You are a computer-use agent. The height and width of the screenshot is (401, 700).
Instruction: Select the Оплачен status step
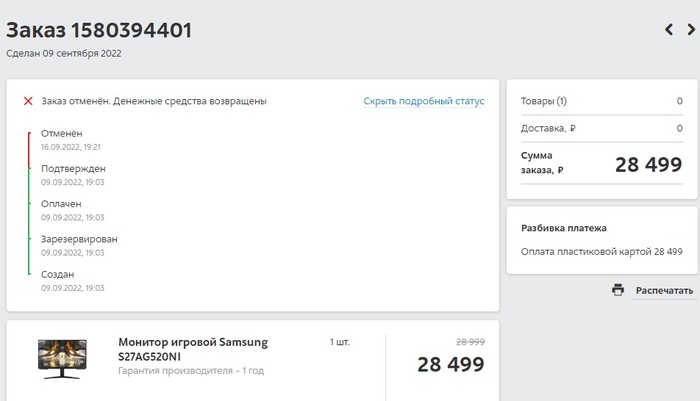tap(61, 203)
